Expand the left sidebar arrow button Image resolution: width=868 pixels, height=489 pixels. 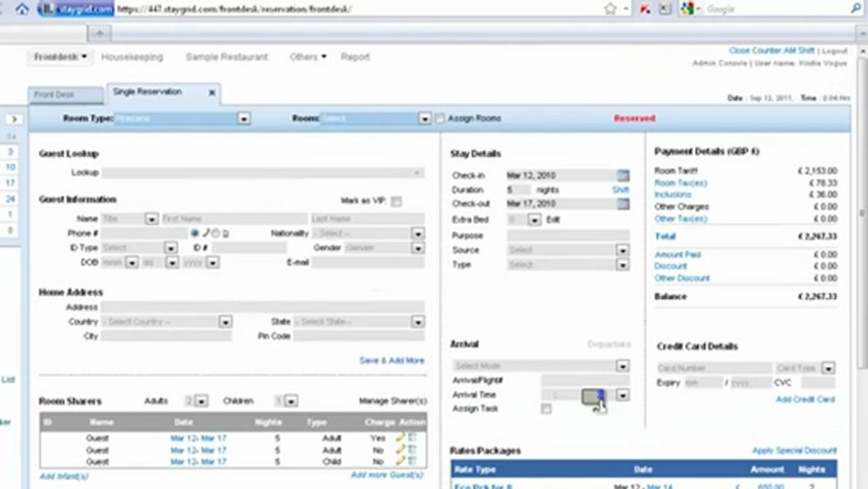coord(15,120)
